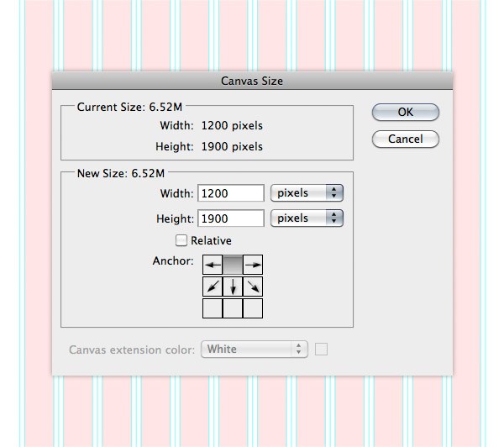Select the left-pointing arrow anchor cell
This screenshot has height=447, width=504.
[213, 265]
